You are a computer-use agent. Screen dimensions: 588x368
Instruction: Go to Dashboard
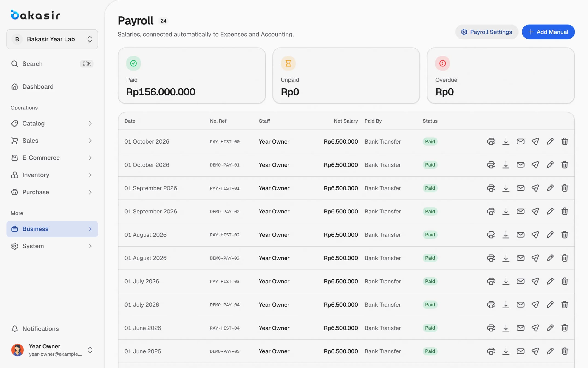pos(52,87)
